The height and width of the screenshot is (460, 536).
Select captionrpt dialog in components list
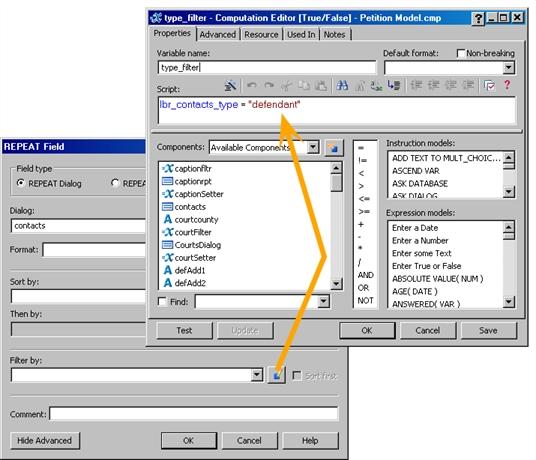187,181
